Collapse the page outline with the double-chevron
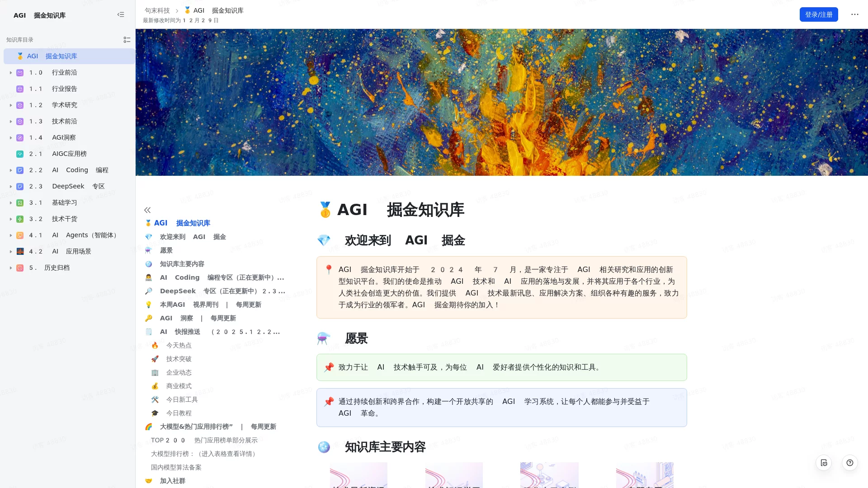This screenshot has width=868, height=488. coord(147,210)
